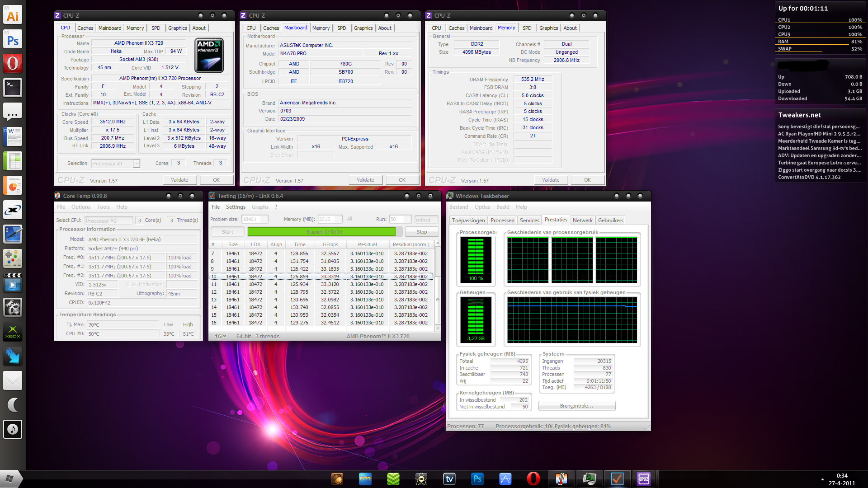Click the Windows start button
Viewport: 868px width, 488px height.
(10, 479)
